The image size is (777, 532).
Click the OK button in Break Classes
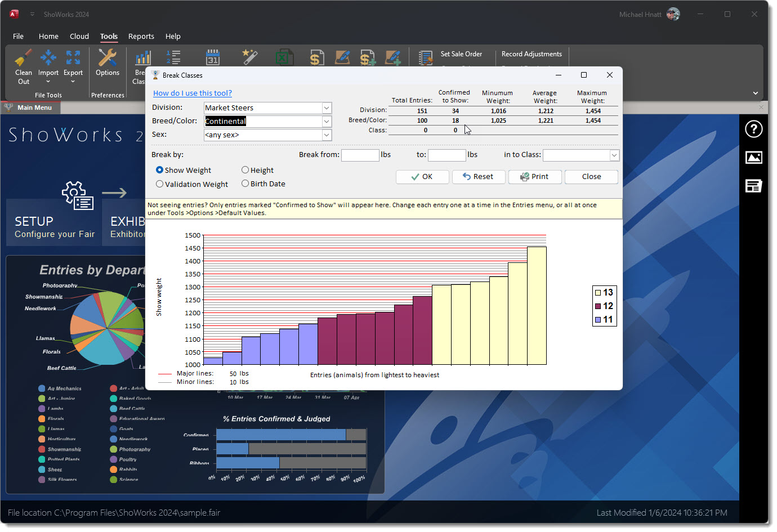[422, 177]
